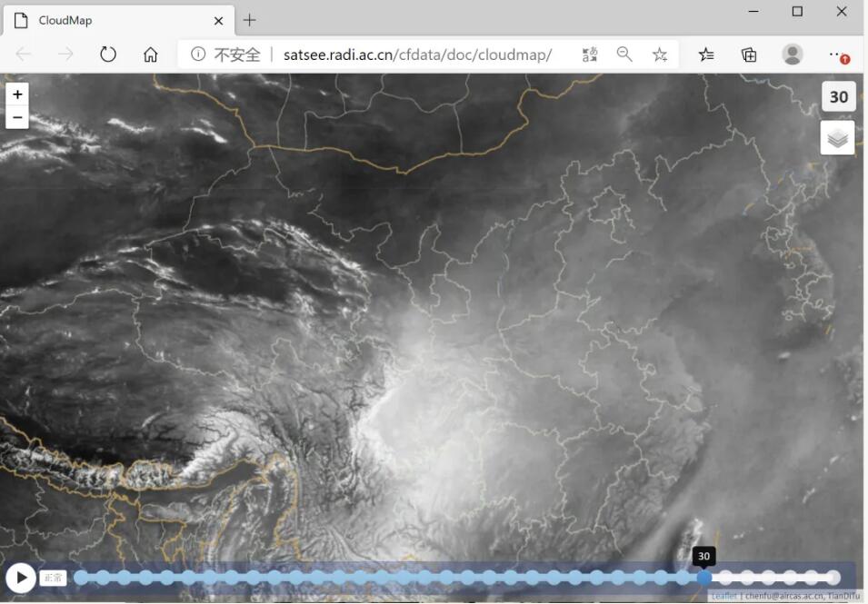
Task: Minimize the browser window
Action: pyautogui.click(x=753, y=11)
